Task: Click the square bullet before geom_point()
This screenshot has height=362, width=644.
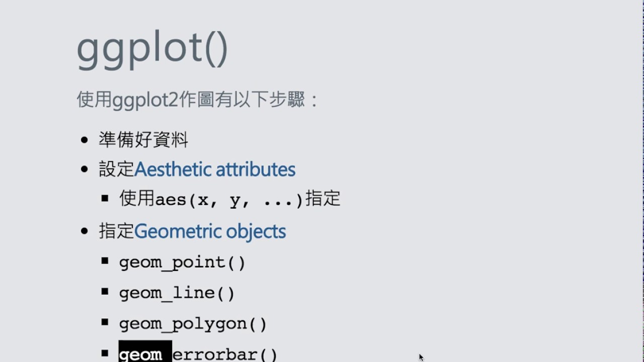Action: [x=105, y=260]
